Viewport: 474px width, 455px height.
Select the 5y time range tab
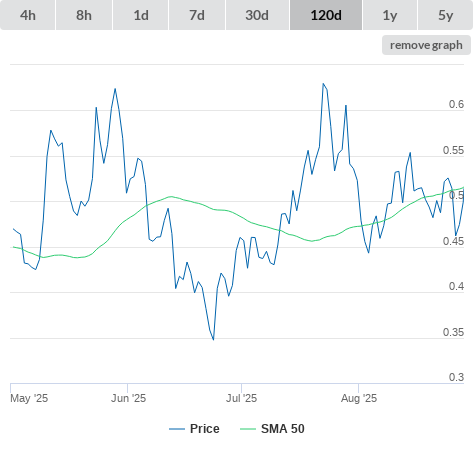446,15
